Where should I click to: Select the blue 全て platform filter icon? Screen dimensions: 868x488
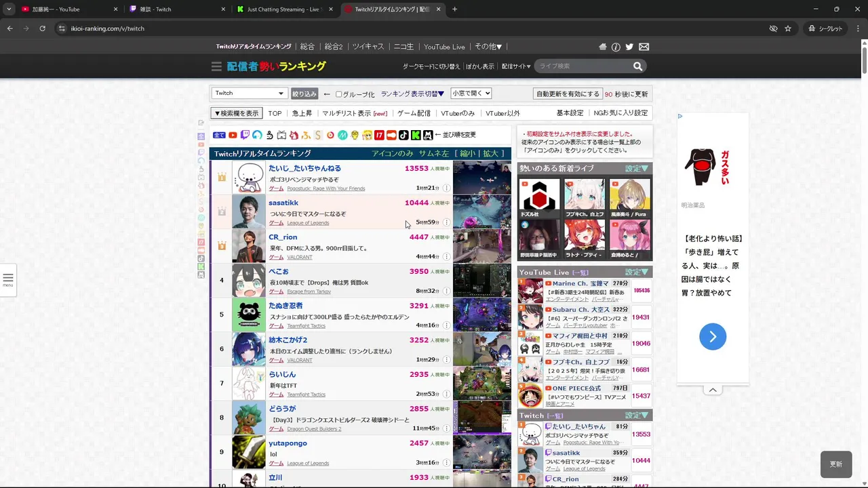click(x=219, y=135)
